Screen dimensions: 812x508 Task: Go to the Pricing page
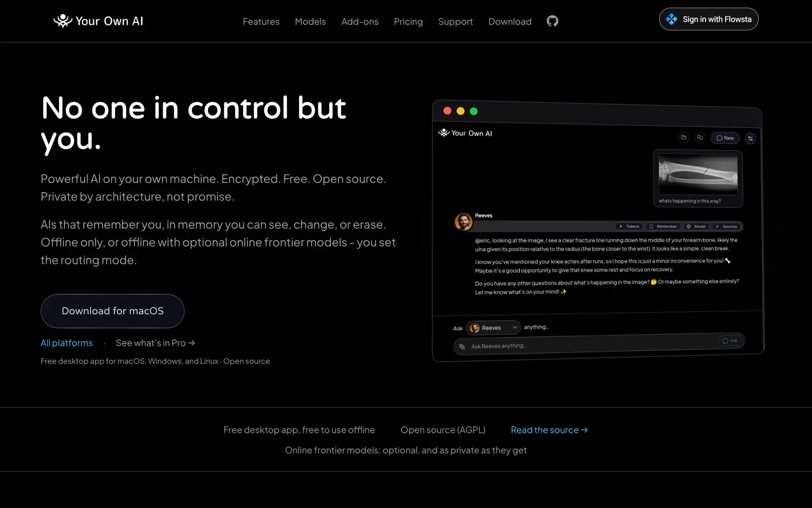(408, 21)
